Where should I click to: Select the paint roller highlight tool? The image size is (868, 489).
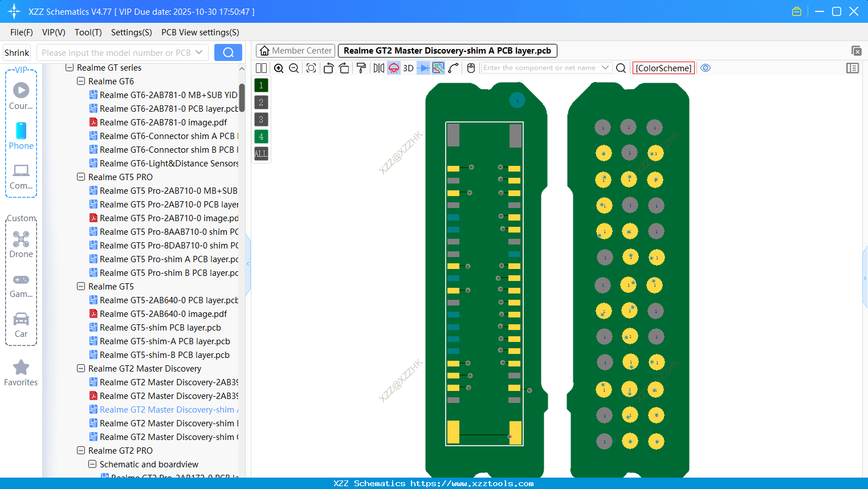(x=361, y=68)
